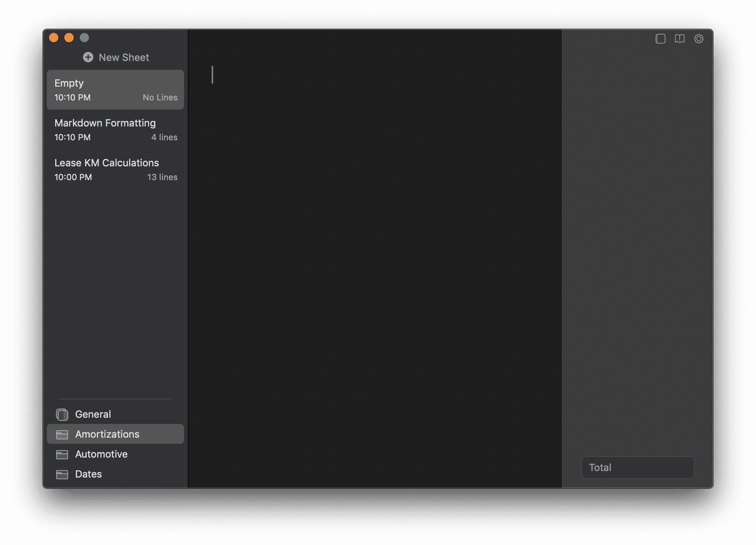The image size is (756, 545).
Task: Click the orange minimize window button
Action: [69, 38]
